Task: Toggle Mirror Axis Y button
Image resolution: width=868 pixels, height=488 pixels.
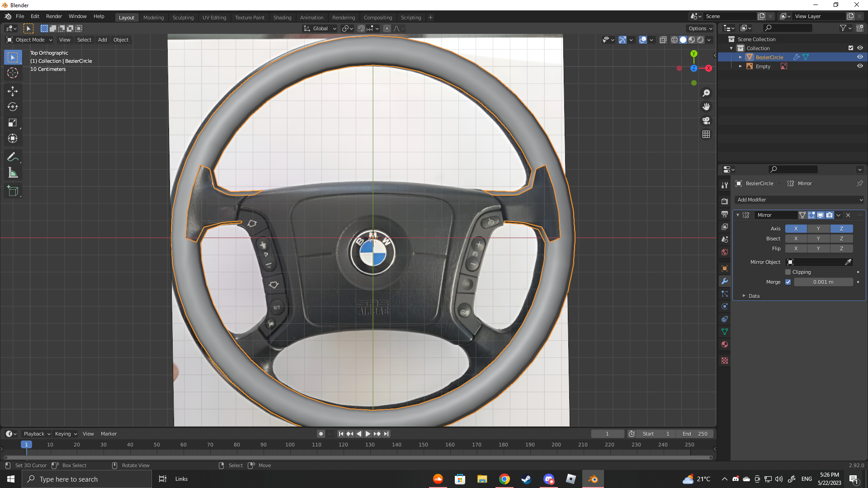Action: tap(818, 229)
